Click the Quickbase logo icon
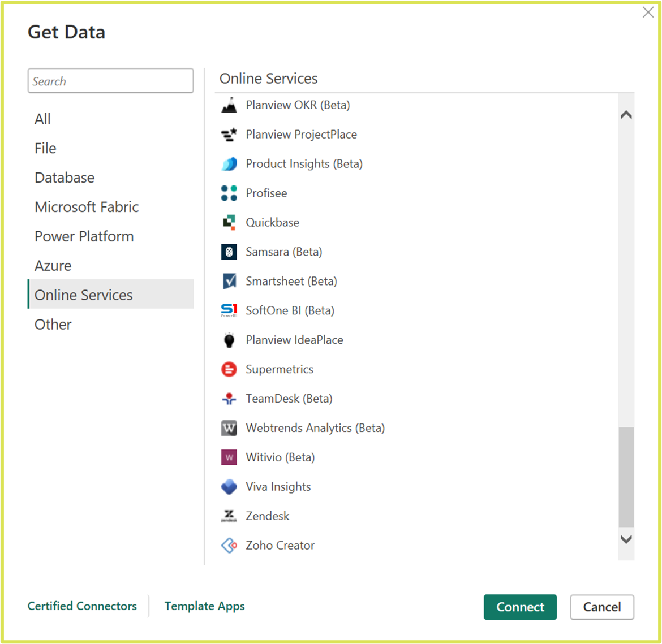Image resolution: width=662 pixels, height=644 pixels. (229, 222)
